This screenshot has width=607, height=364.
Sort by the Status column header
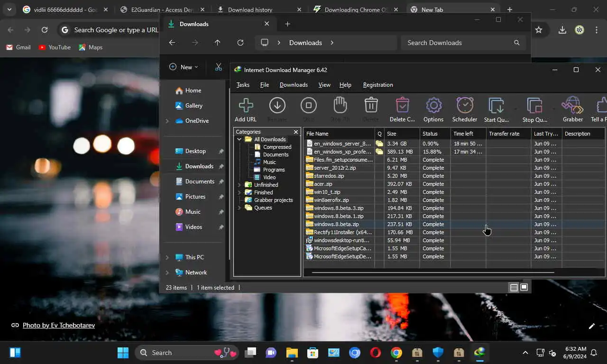(x=435, y=134)
